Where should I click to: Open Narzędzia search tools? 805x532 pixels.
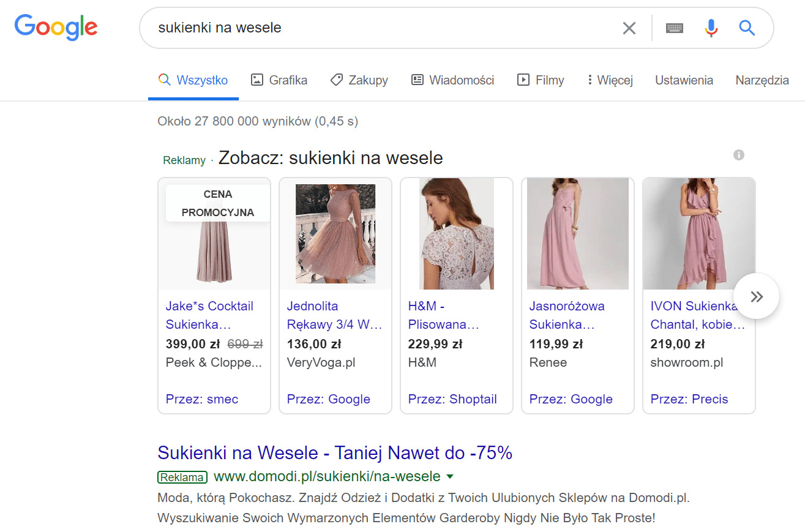click(x=762, y=80)
